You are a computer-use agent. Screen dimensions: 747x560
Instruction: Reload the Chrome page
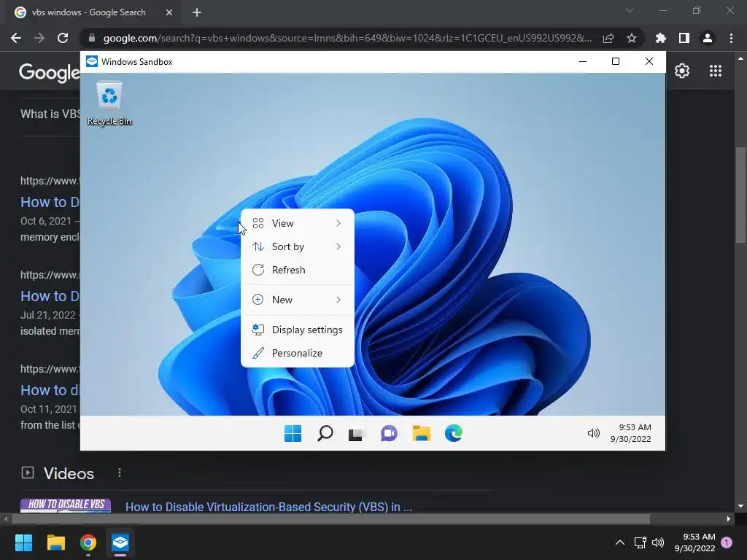click(63, 38)
